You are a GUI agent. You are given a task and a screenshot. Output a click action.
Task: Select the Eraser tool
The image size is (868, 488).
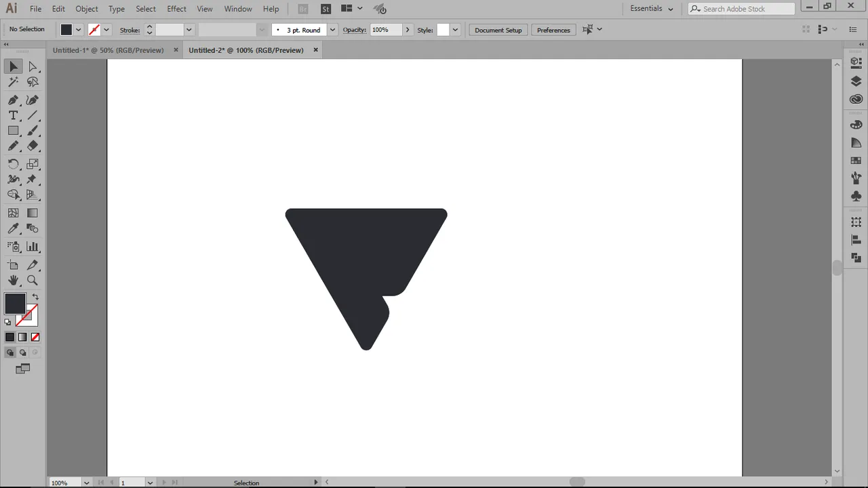[x=33, y=146]
